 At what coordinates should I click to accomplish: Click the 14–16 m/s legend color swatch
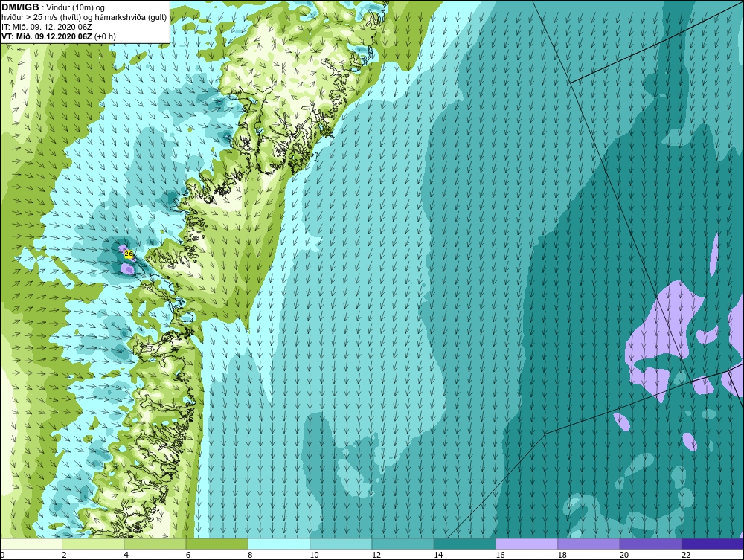465,544
